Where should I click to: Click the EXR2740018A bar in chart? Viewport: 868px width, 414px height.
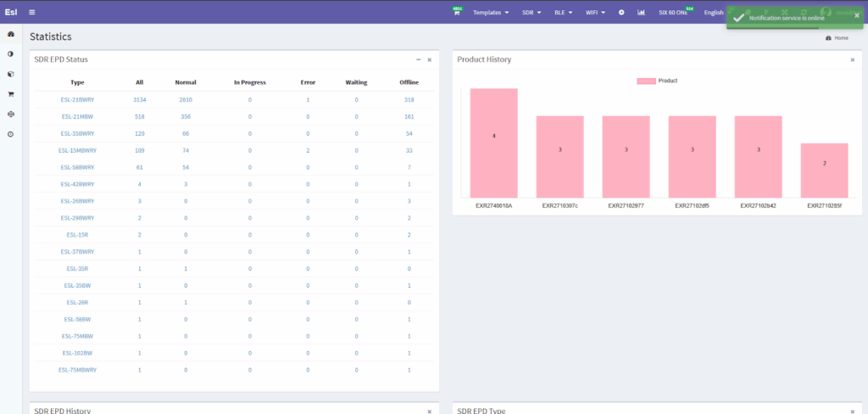click(493, 143)
